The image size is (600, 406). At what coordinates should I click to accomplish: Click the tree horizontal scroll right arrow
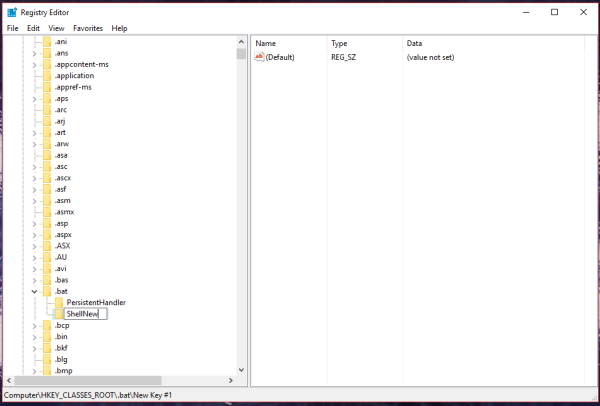pyautogui.click(x=231, y=380)
